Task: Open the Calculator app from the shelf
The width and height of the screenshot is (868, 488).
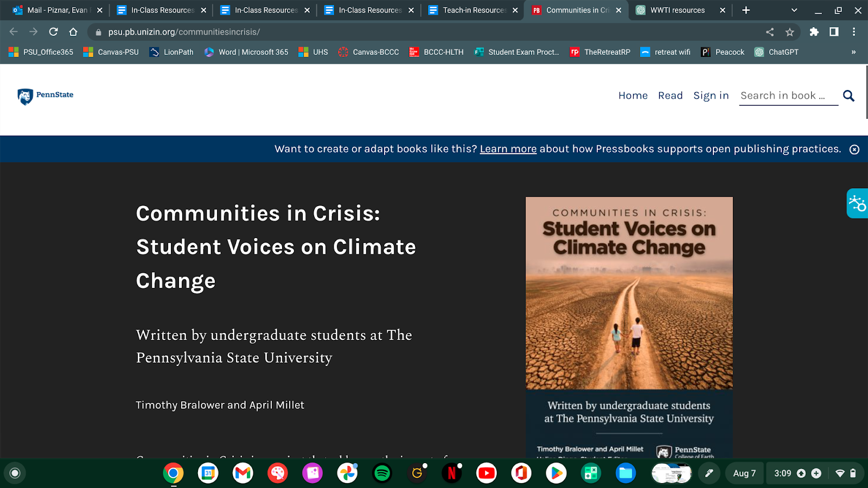Action: (x=590, y=473)
